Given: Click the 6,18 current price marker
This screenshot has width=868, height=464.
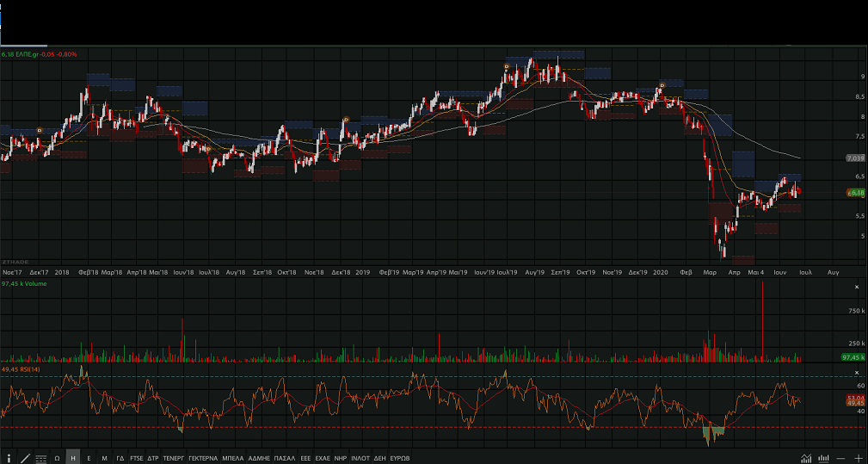Looking at the screenshot, I should [855, 193].
